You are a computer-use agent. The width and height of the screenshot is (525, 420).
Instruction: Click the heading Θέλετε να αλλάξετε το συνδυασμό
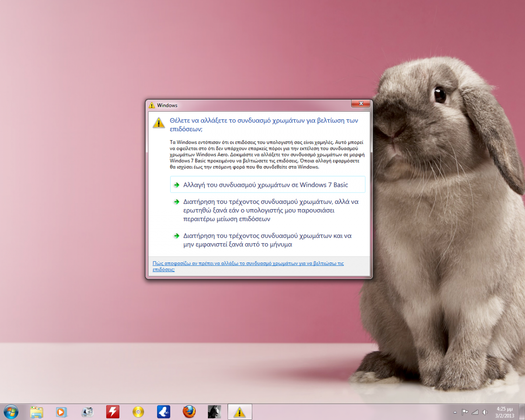coord(264,124)
